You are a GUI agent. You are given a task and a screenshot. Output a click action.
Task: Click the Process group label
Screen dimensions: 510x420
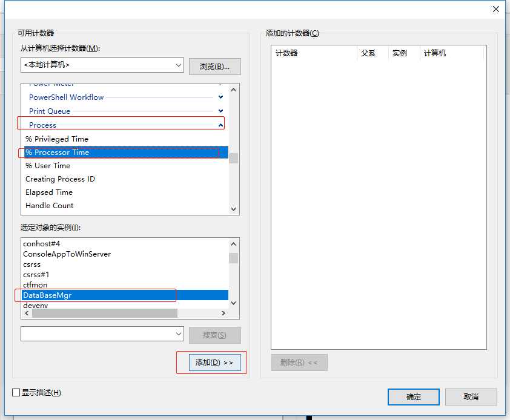[42, 125]
